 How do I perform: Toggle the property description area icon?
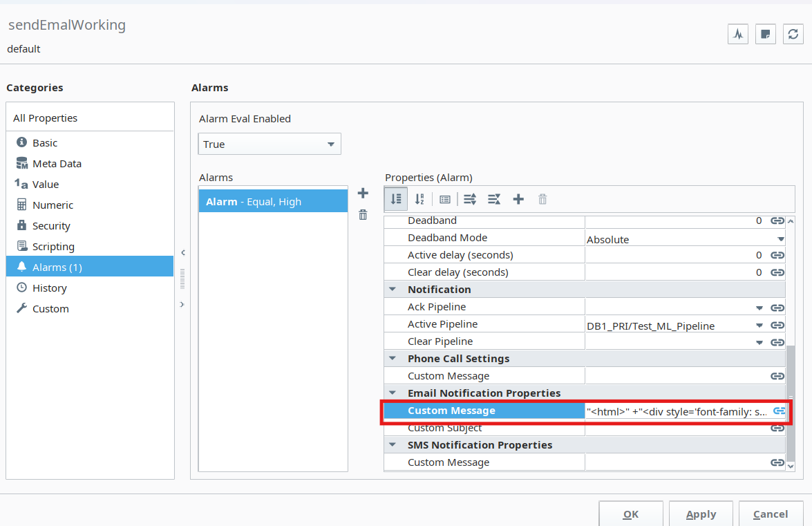(445, 199)
